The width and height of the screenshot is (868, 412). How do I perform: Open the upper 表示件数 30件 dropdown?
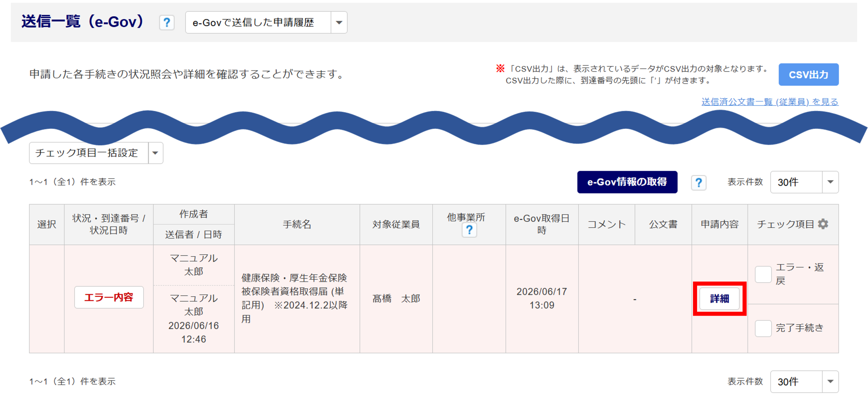(804, 182)
